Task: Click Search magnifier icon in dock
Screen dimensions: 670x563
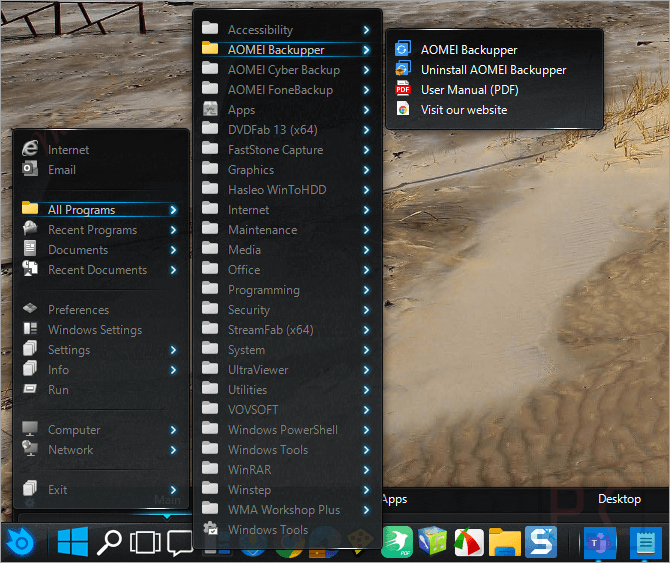Action: point(109,542)
